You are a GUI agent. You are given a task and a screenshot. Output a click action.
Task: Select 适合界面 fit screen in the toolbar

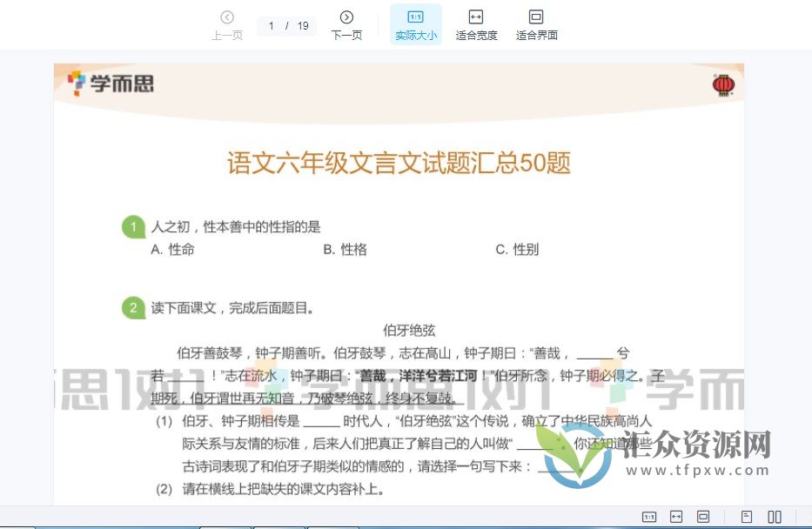click(x=536, y=23)
